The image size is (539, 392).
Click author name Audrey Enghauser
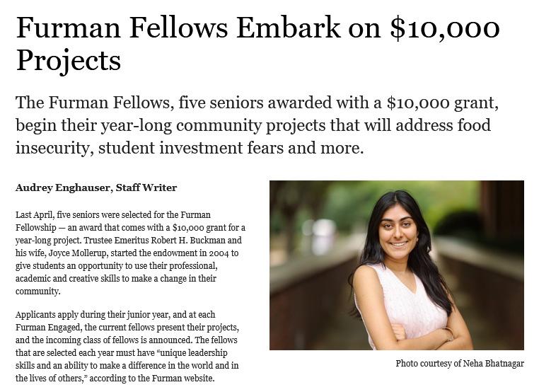[63, 188]
